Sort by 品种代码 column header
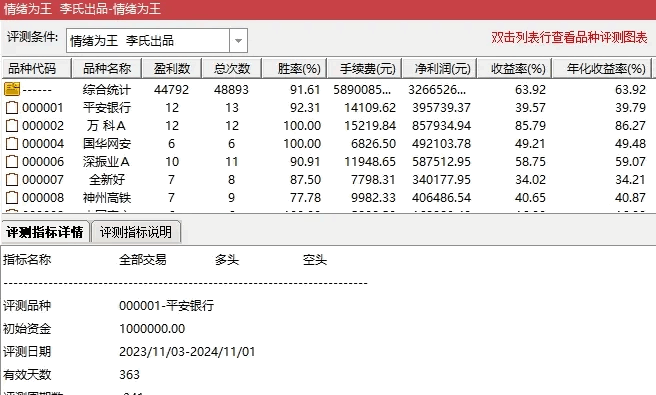656x395 pixels. click(x=36, y=68)
